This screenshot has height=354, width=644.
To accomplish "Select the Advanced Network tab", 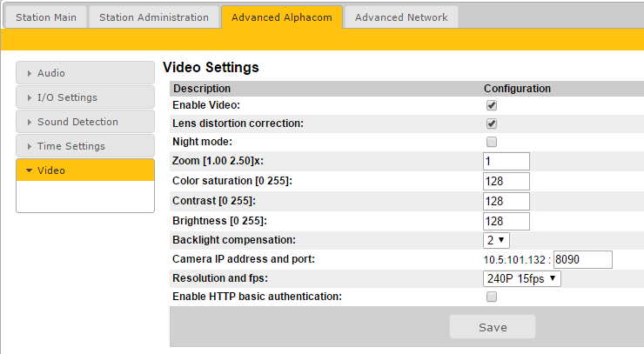I will (x=401, y=17).
